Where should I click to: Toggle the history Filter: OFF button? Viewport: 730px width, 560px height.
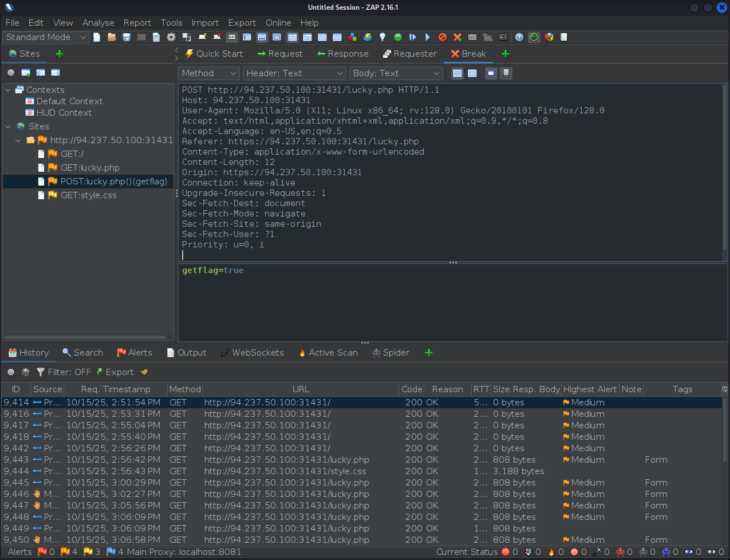tap(64, 372)
